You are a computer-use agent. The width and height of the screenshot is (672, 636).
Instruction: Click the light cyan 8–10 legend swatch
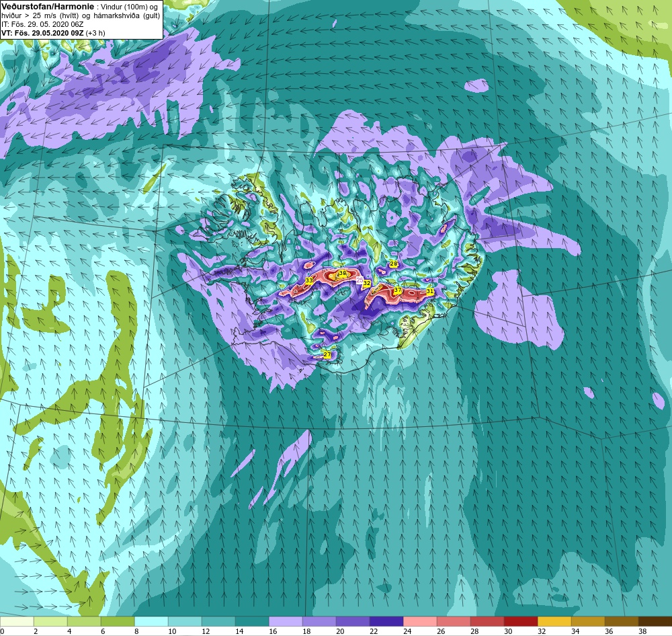[x=151, y=621]
